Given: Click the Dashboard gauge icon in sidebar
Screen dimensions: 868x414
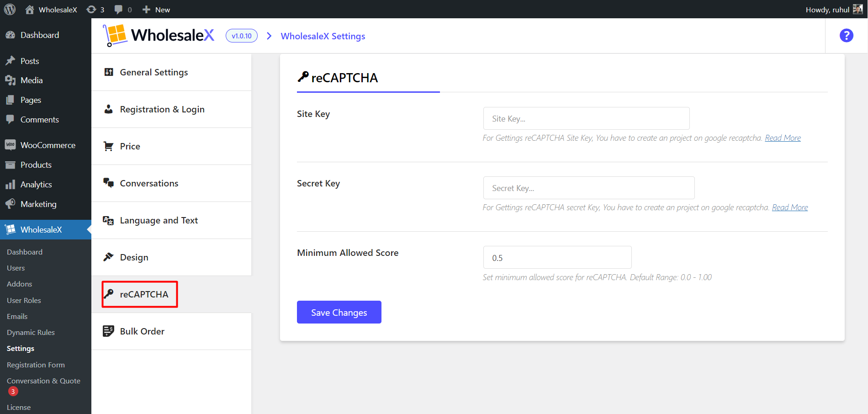Looking at the screenshot, I should 10,35.
